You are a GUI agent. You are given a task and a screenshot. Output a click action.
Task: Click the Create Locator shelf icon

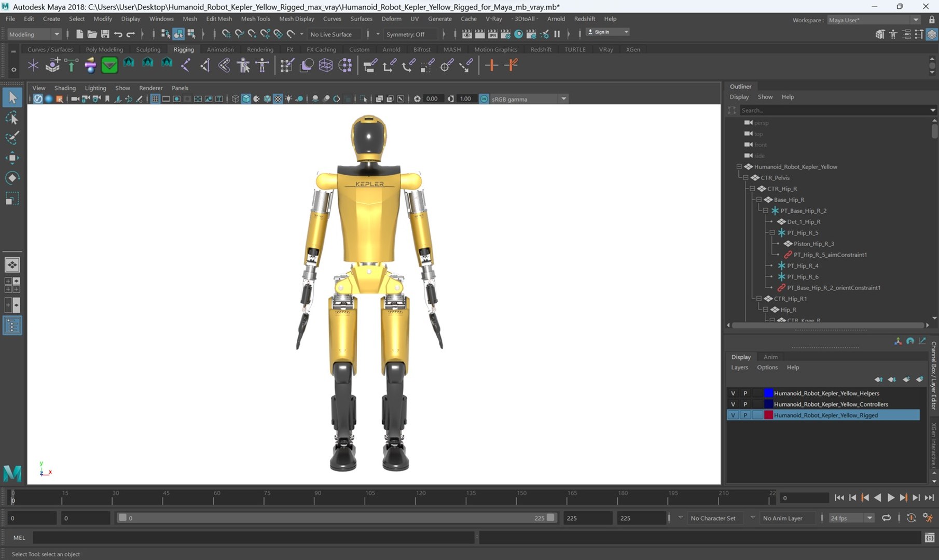point(33,65)
